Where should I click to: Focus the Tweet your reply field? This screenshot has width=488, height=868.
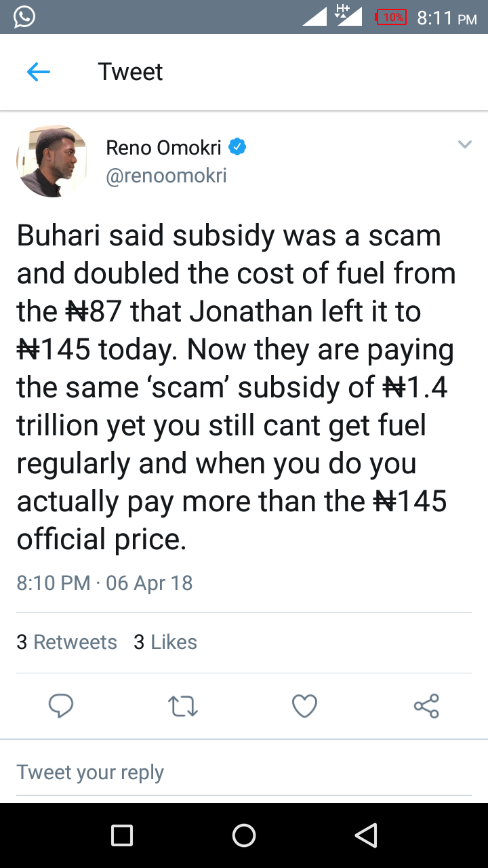coord(244,772)
